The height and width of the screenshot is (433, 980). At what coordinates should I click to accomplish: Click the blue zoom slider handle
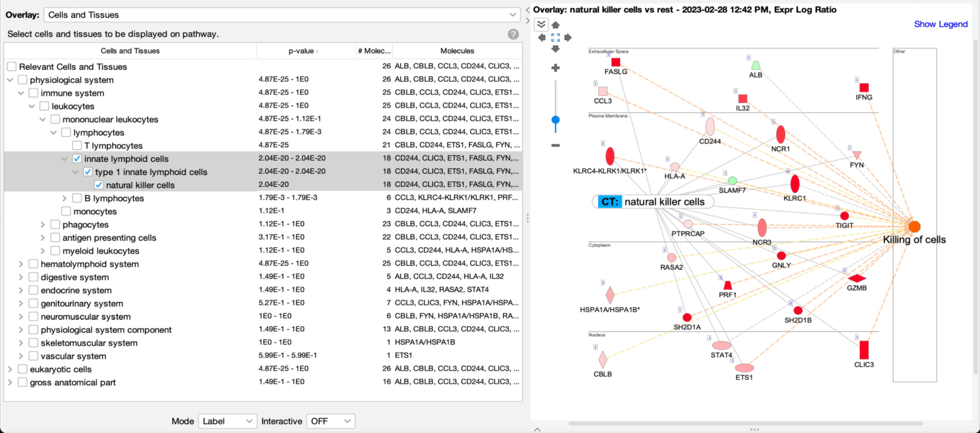click(555, 120)
